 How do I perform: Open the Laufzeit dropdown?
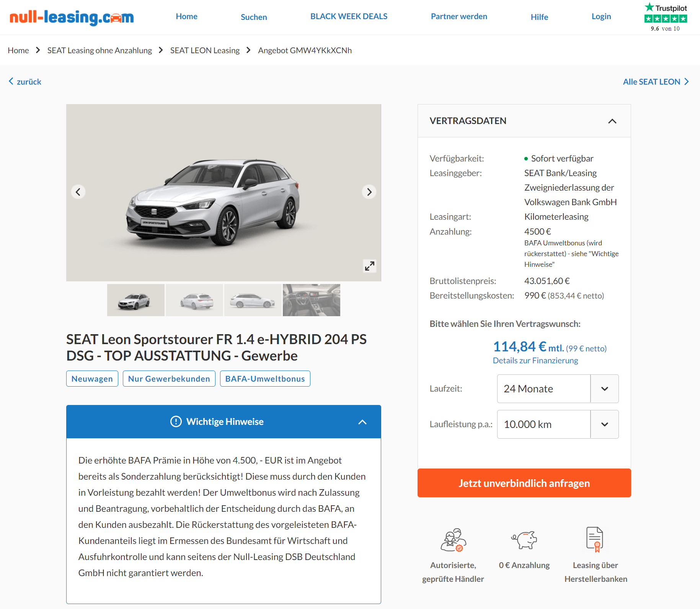558,389
